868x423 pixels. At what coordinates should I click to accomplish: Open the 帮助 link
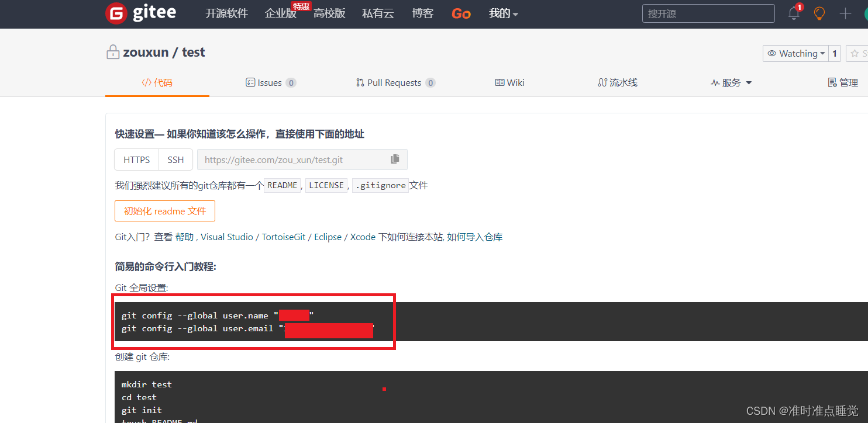point(184,237)
